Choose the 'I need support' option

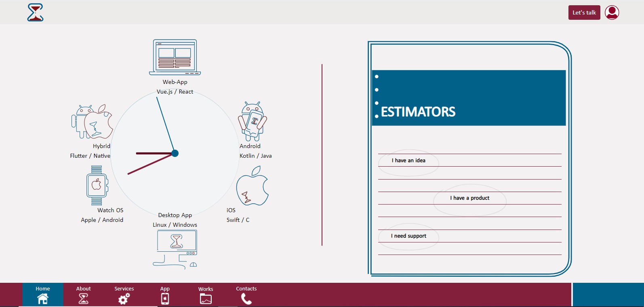pyautogui.click(x=408, y=236)
